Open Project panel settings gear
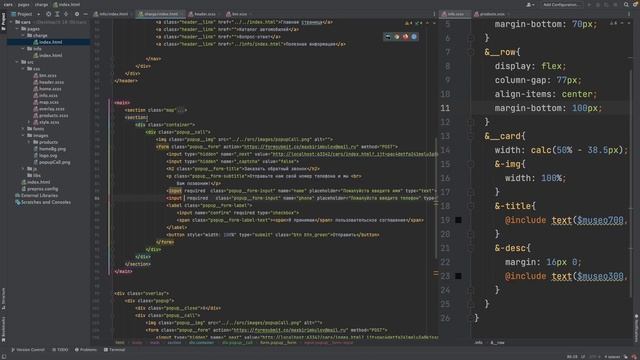Screen dimensions: 640x360 tap(77, 14)
